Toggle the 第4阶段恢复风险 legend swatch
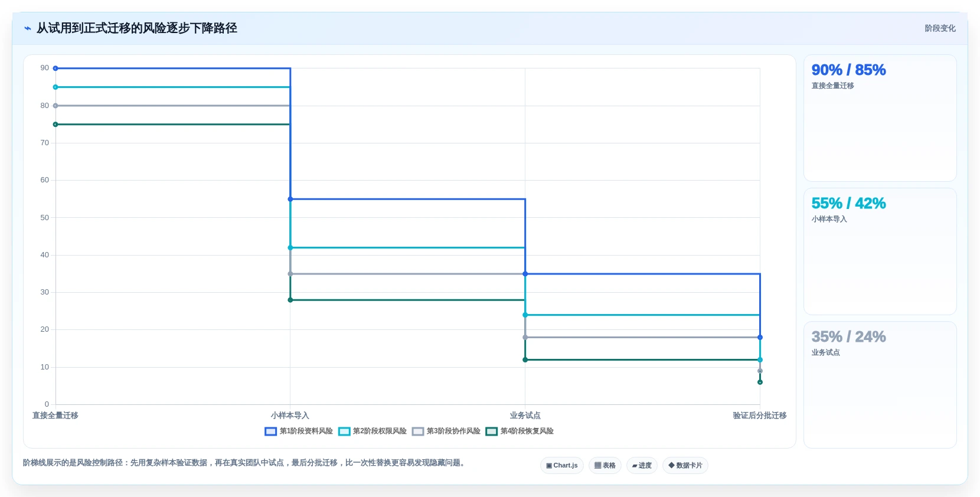980x497 pixels. pyautogui.click(x=491, y=431)
